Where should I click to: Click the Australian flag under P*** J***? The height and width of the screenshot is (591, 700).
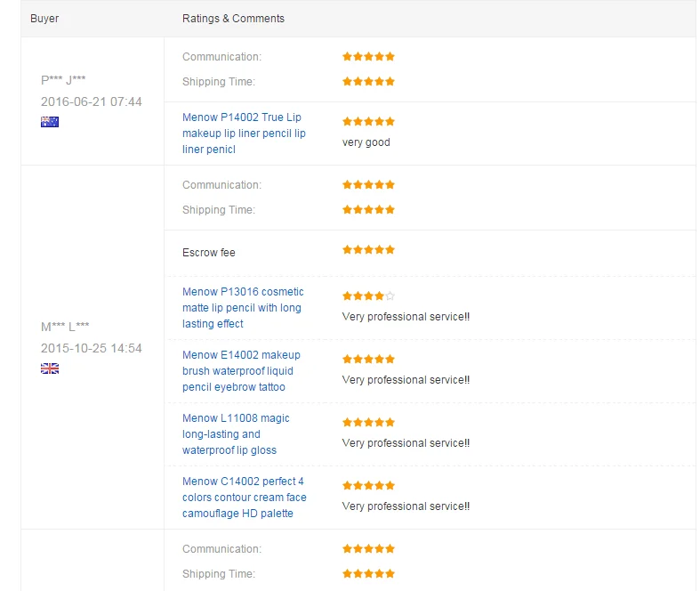pos(50,122)
